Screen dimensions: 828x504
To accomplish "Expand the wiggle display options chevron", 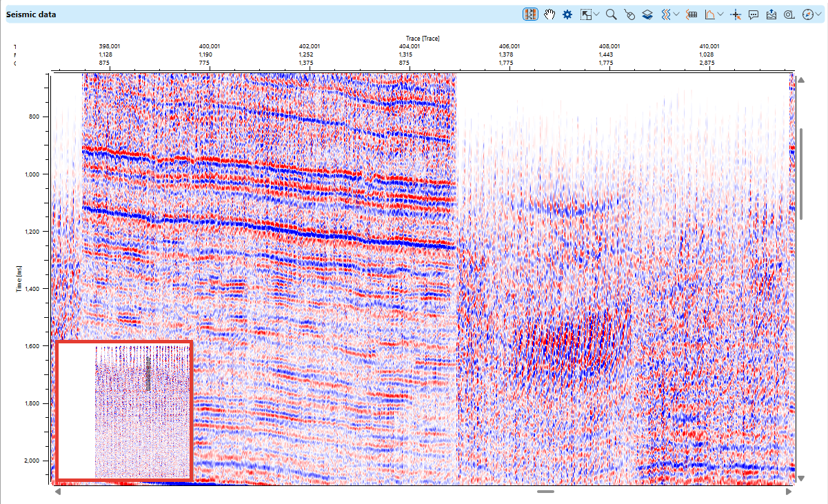I will click(x=676, y=14).
